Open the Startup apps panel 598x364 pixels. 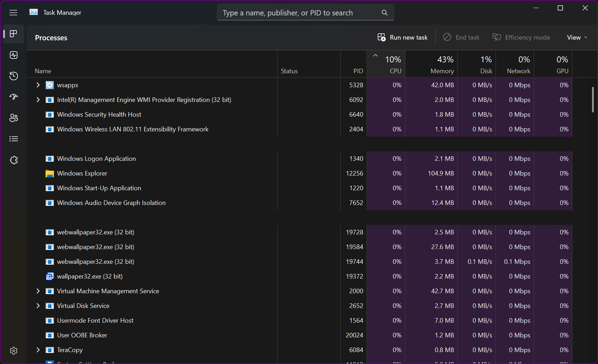click(x=13, y=97)
